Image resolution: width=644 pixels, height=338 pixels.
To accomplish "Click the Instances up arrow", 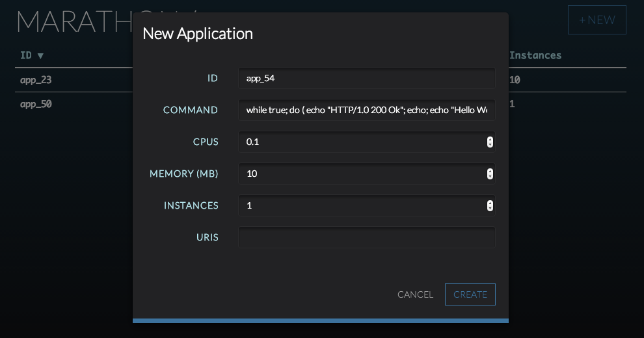I will (490, 203).
